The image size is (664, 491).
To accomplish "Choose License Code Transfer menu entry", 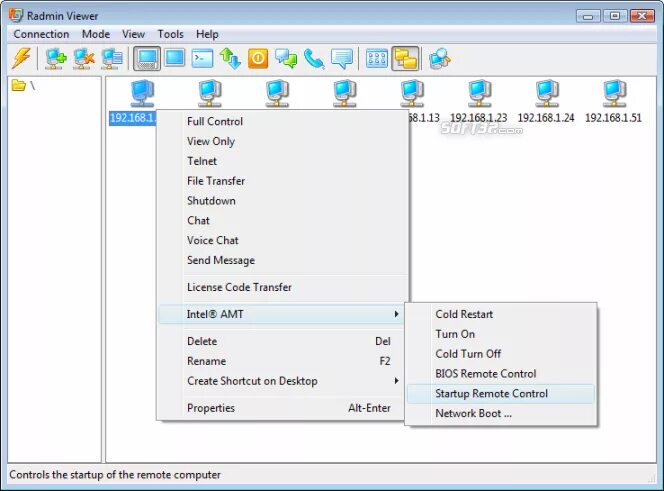I will 283,287.
